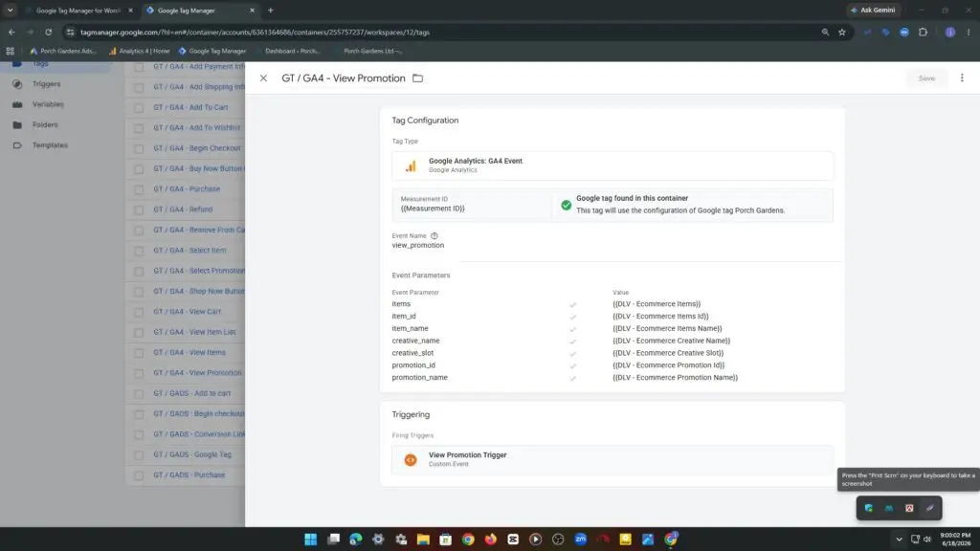
Task: Close the View Promotion tag panel
Action: pyautogui.click(x=263, y=78)
